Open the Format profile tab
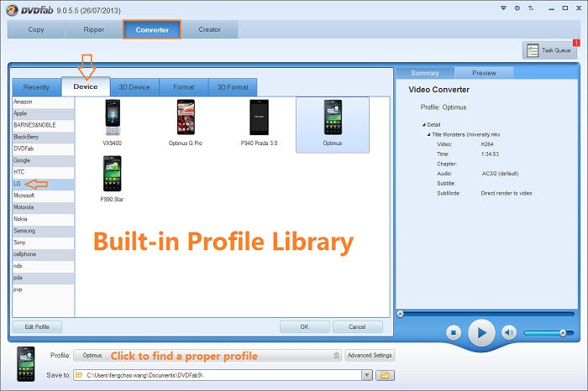This screenshot has width=588, height=391. tap(184, 87)
